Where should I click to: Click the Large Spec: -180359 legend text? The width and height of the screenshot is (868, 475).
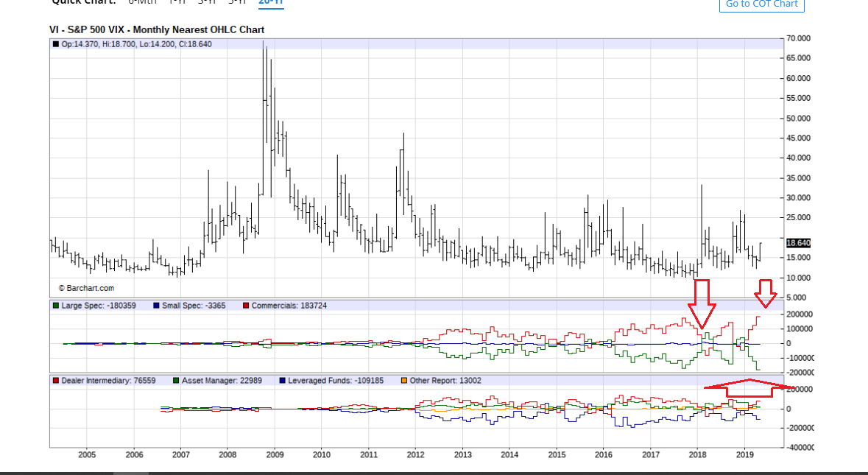click(x=99, y=306)
